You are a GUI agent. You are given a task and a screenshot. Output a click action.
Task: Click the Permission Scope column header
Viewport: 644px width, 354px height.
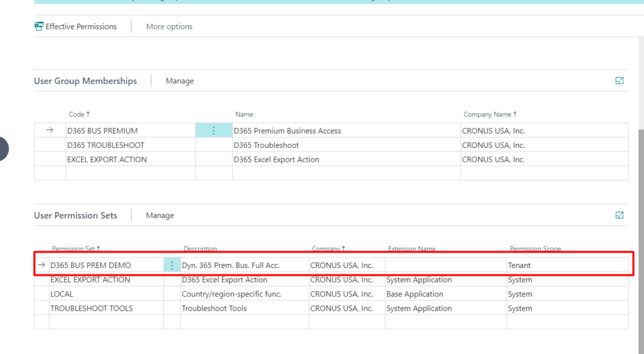(535, 248)
